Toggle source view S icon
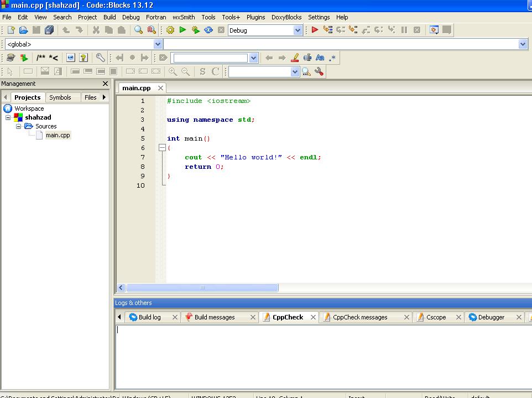 click(202, 71)
